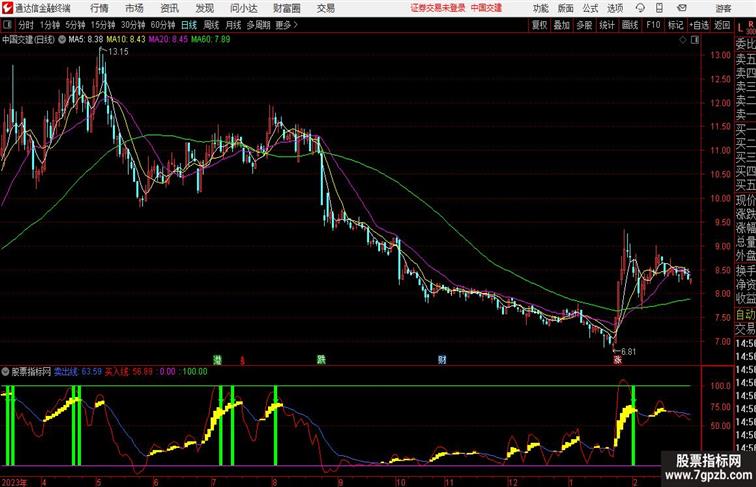Screen dimensions: 756x487
Task: Open the customer service headset icon
Action: pyautogui.click(x=640, y=8)
